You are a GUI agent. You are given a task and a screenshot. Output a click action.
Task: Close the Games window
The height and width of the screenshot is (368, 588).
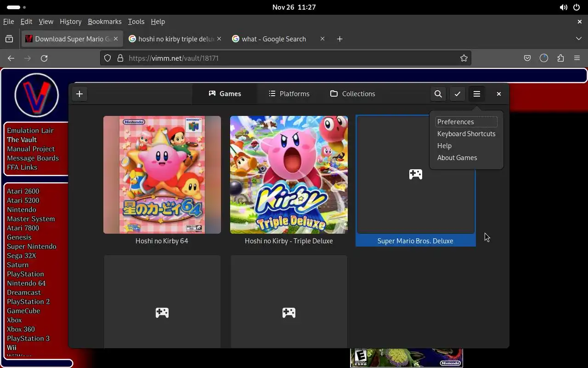[499, 94]
